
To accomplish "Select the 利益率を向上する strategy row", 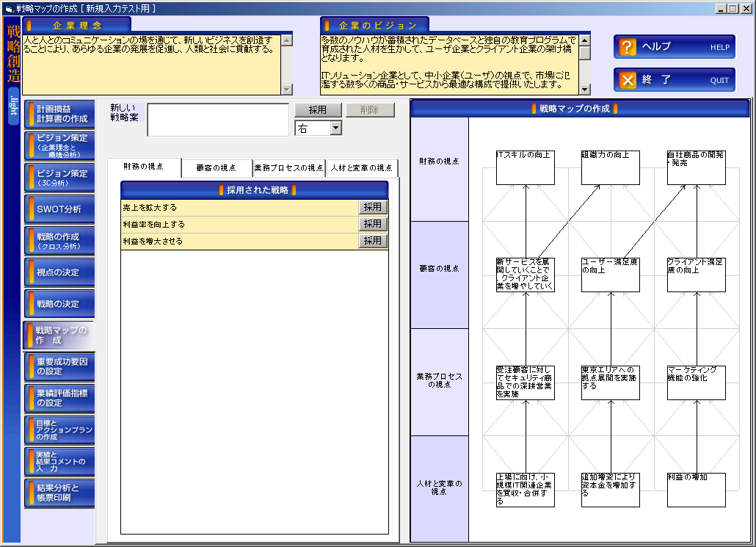I will (239, 224).
